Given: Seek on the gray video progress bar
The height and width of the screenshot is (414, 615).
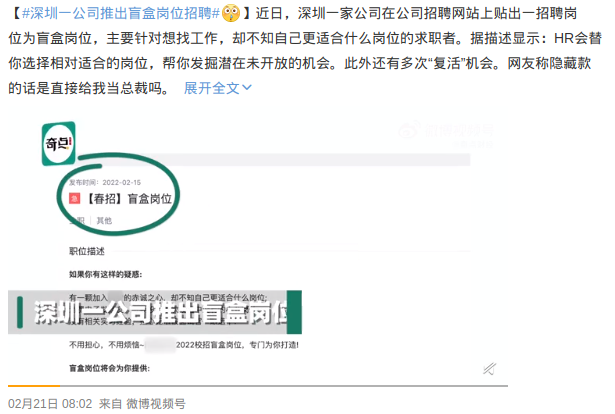Looking at the screenshot, I should pos(284,386).
